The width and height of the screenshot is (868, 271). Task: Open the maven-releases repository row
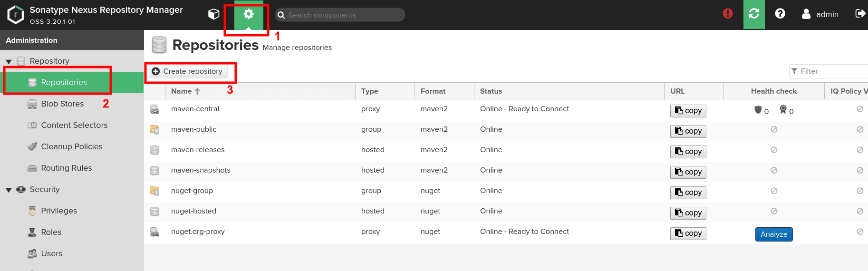point(506,151)
